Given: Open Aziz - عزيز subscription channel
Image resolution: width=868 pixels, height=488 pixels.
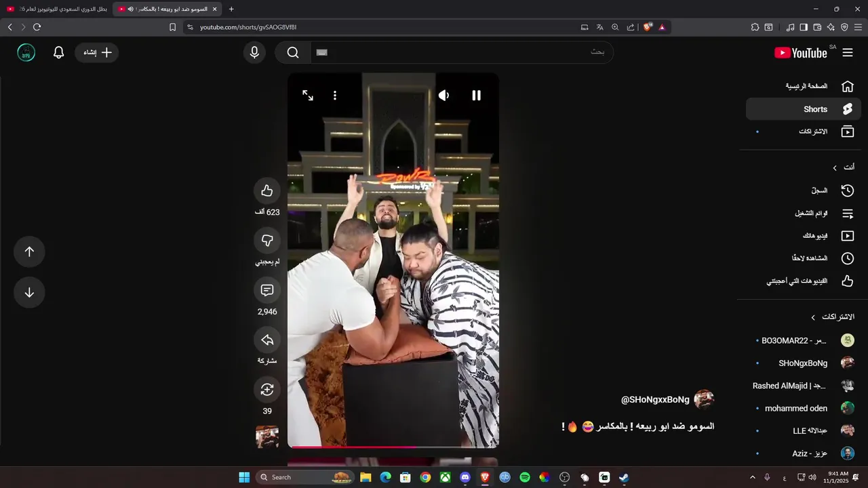Looking at the screenshot, I should pos(804,453).
